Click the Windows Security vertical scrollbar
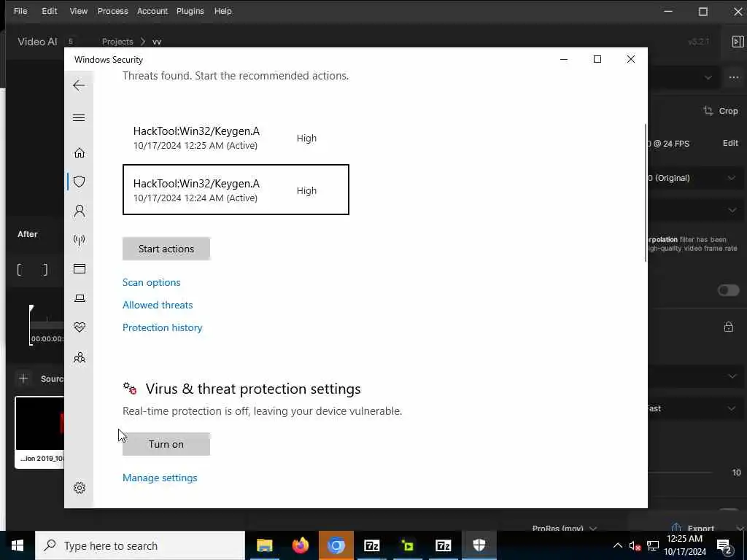 click(x=646, y=192)
